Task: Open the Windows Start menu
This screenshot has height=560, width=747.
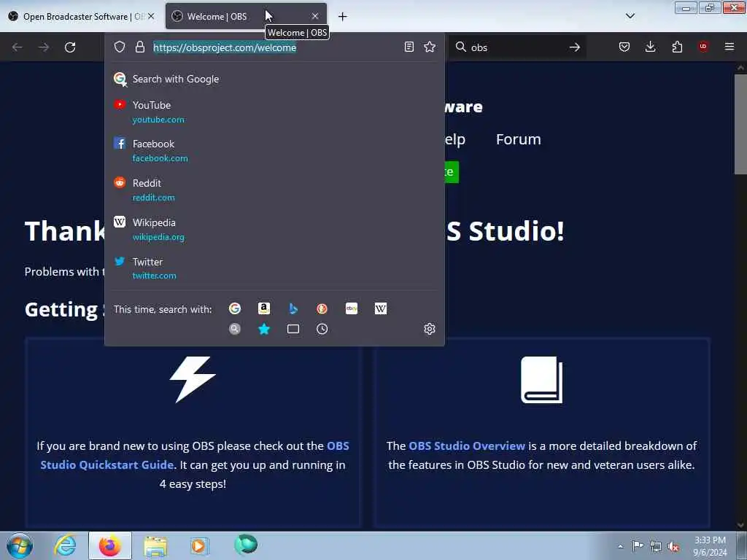Action: pos(20,545)
